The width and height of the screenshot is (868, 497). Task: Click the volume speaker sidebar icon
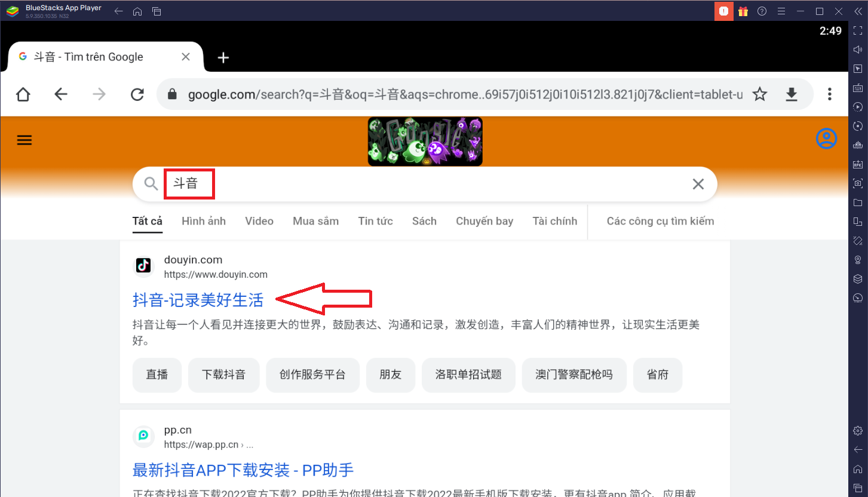pos(858,50)
